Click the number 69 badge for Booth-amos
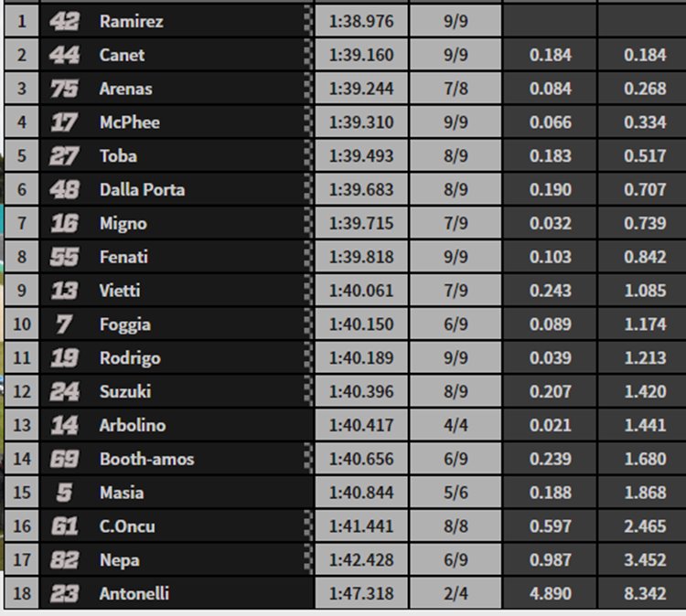Viewport: 686px width, 616px height. [64, 460]
